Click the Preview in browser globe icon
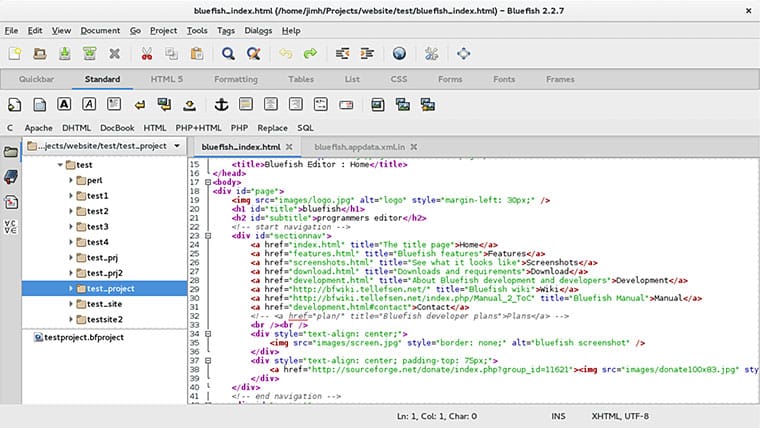This screenshot has width=760, height=428. click(x=399, y=54)
